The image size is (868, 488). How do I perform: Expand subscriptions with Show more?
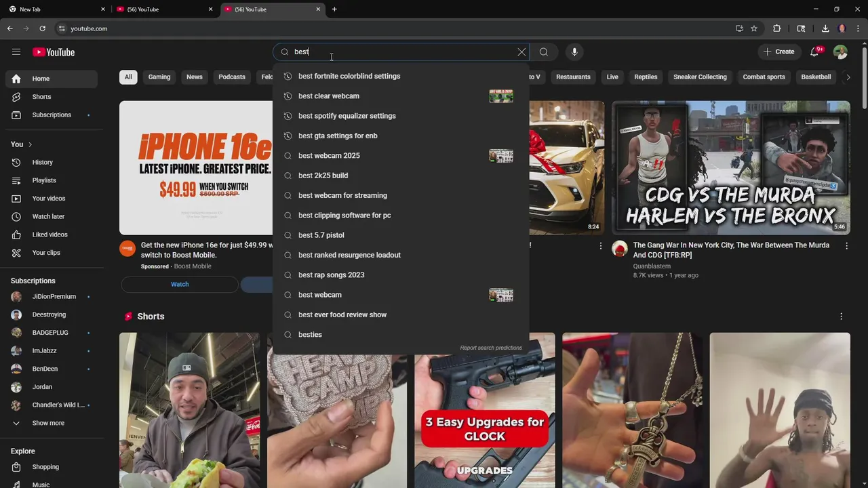(52, 423)
